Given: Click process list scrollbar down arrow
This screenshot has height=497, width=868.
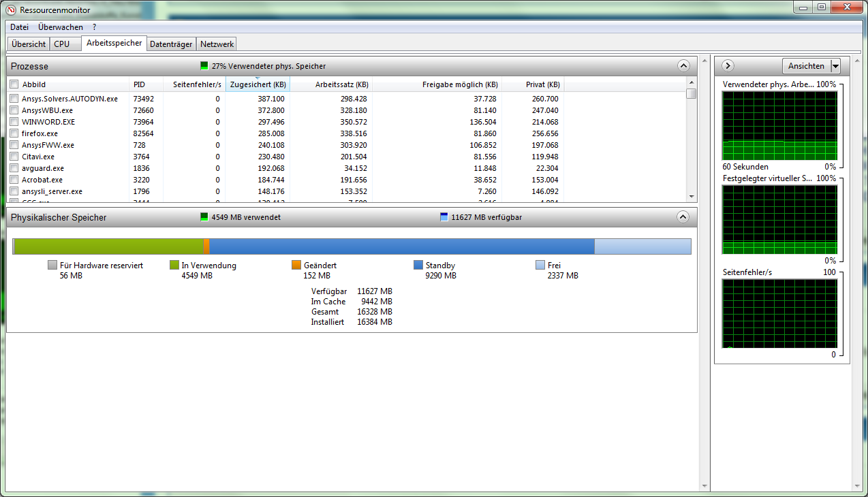Looking at the screenshot, I should tap(692, 196).
